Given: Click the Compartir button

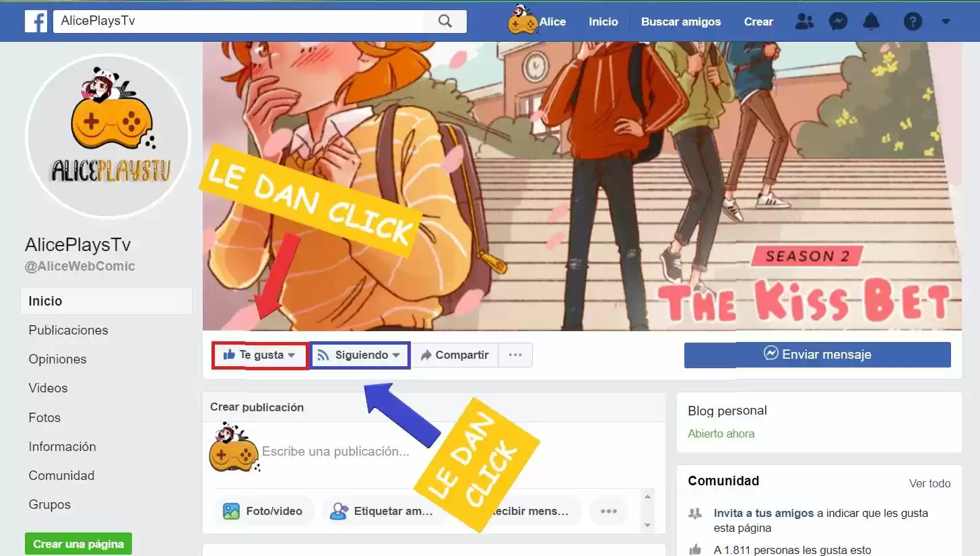Looking at the screenshot, I should 455,355.
